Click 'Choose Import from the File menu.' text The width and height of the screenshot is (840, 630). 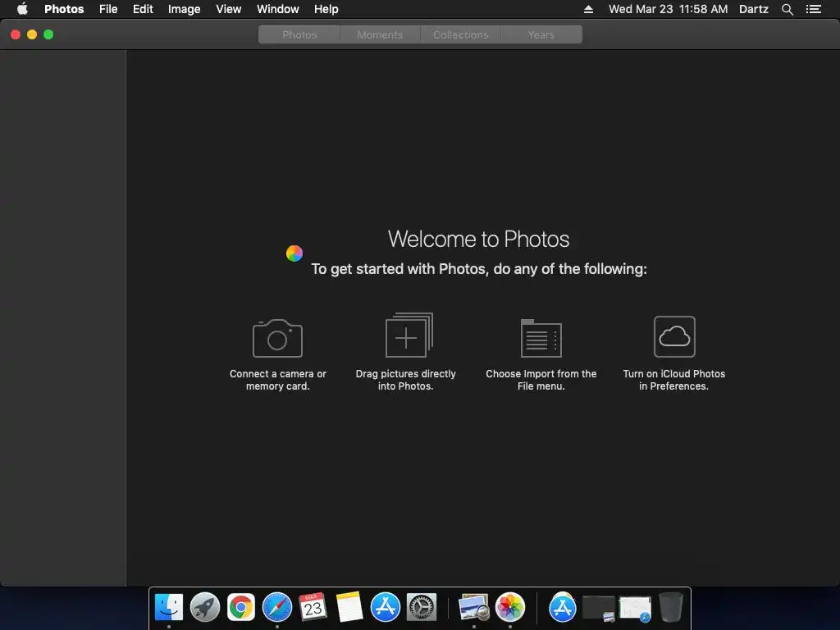(541, 380)
